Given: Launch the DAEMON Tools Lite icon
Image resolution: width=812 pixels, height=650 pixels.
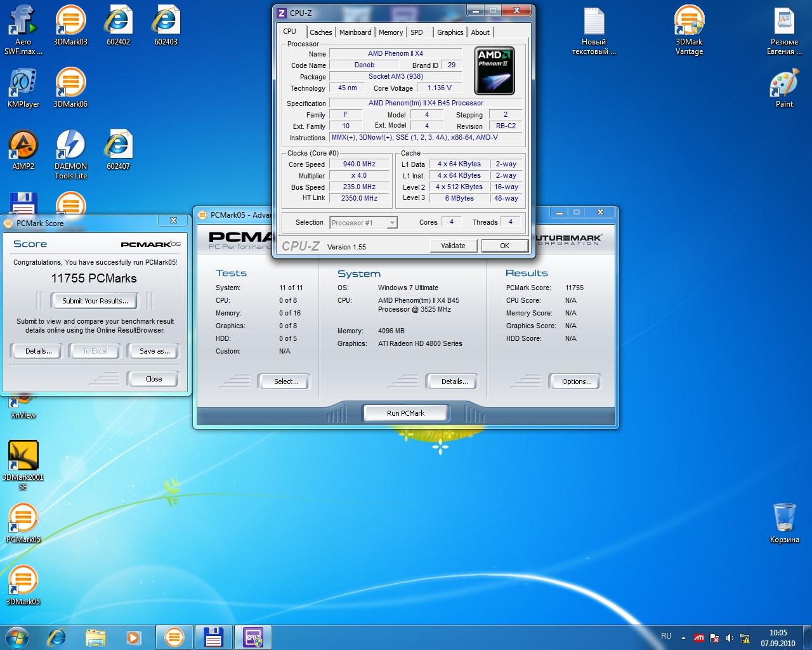Looking at the screenshot, I should [x=70, y=154].
